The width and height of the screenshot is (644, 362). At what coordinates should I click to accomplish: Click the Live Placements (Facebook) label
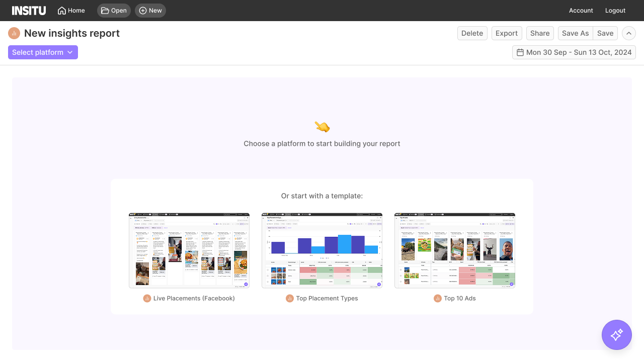point(194,298)
